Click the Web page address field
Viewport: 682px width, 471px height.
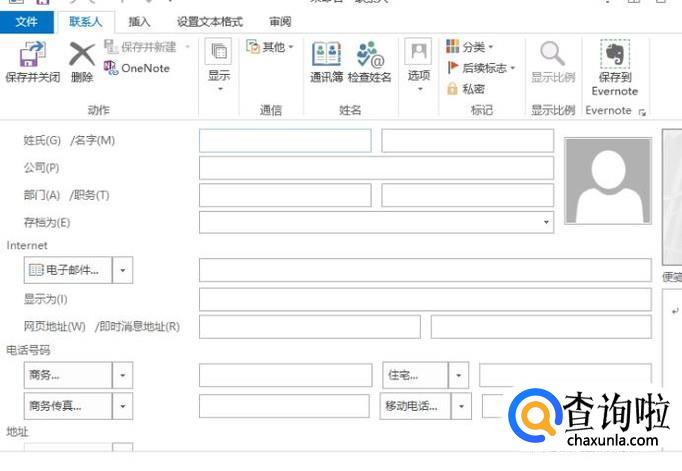pyautogui.click(x=310, y=327)
